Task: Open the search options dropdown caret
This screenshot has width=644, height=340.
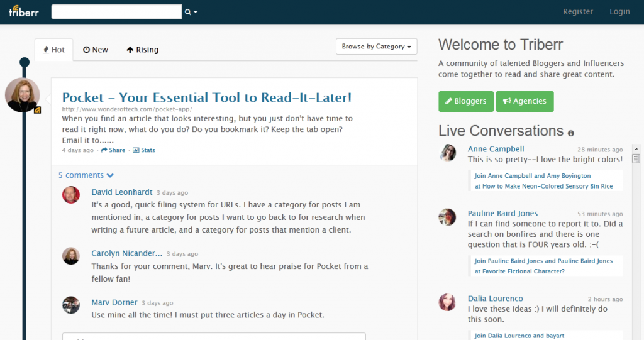Action: click(x=196, y=12)
